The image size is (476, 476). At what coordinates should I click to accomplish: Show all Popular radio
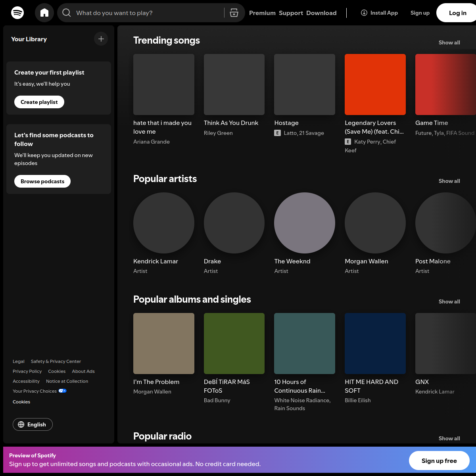tap(449, 438)
